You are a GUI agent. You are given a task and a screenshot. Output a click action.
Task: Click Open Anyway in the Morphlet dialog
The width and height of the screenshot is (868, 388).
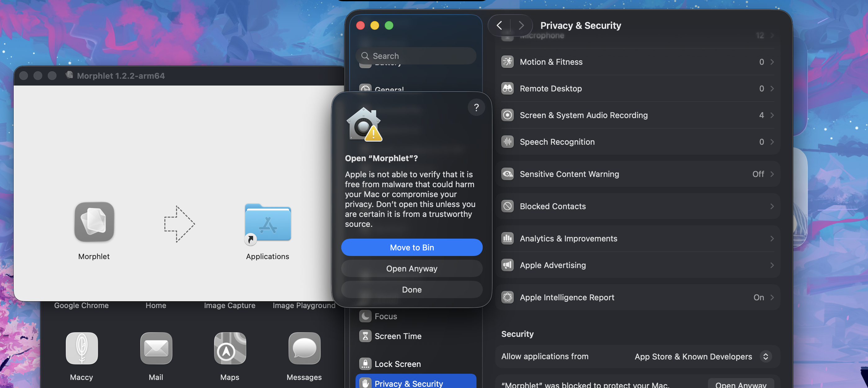(412, 269)
